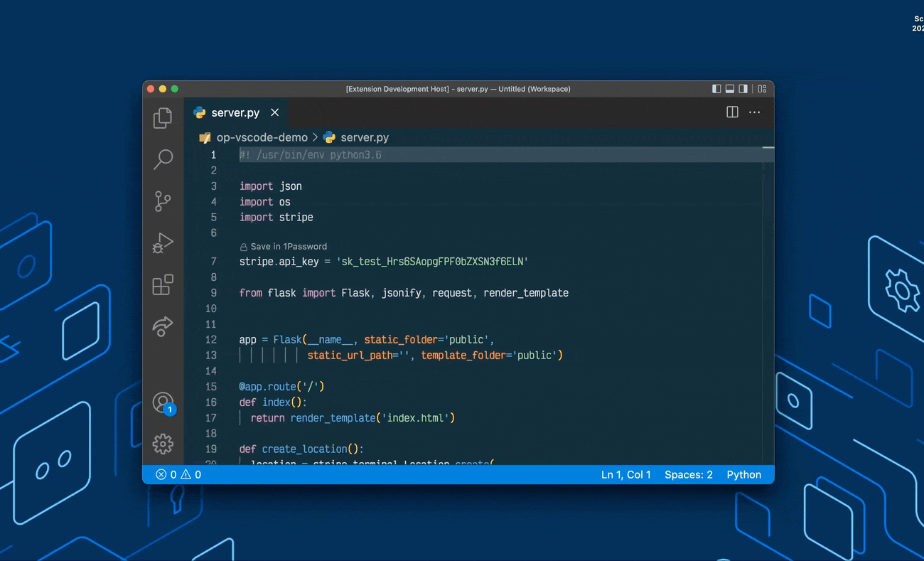
Task: Open the Split Editor icon
Action: (x=732, y=112)
